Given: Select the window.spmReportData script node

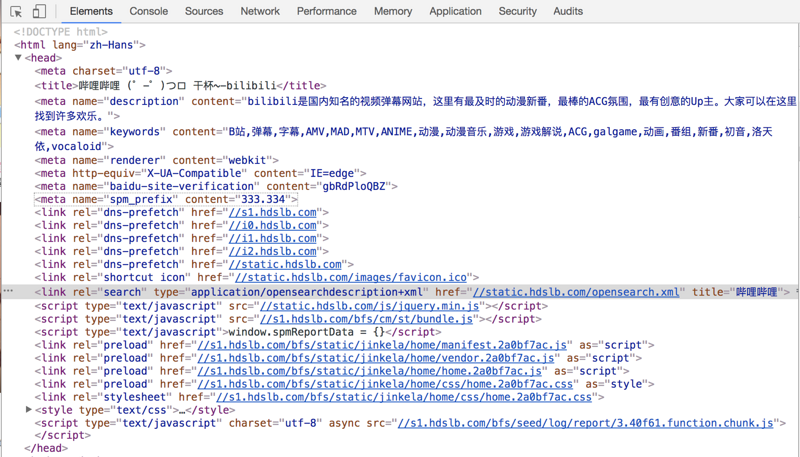Looking at the screenshot, I should tap(238, 332).
